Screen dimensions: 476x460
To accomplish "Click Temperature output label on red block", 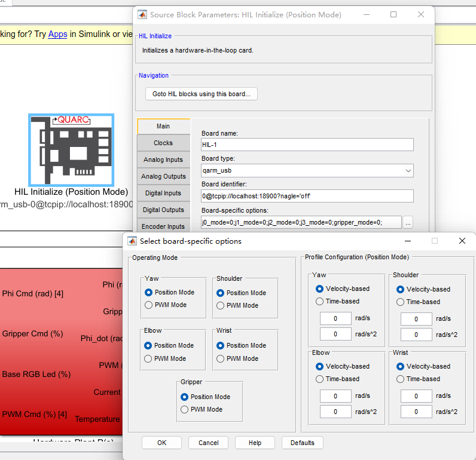I will (97, 419).
